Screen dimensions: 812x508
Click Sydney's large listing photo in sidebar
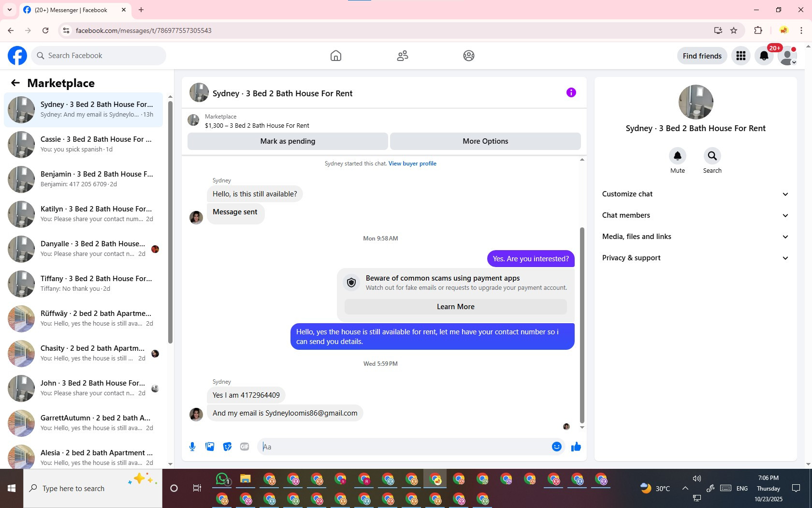696,102
